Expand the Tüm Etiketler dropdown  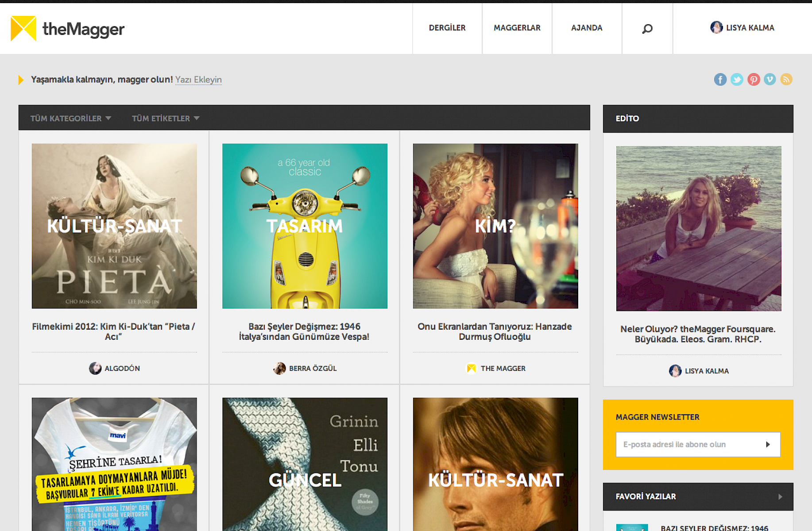point(166,118)
